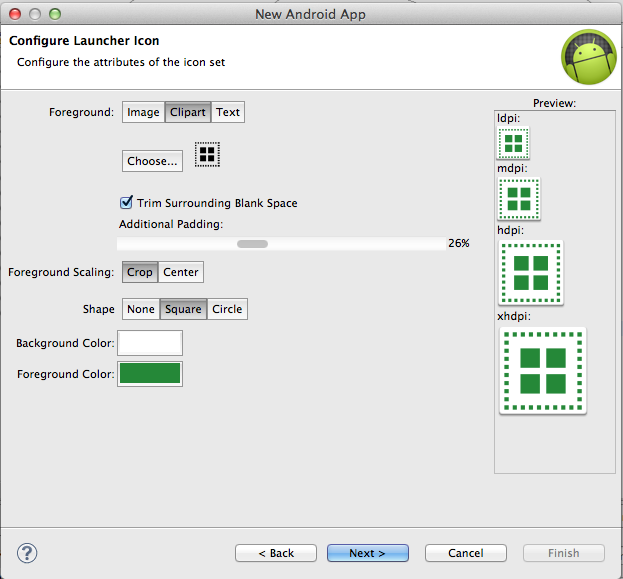Click the green zoom window button
Viewport: 623px width, 579px height.
click(55, 14)
